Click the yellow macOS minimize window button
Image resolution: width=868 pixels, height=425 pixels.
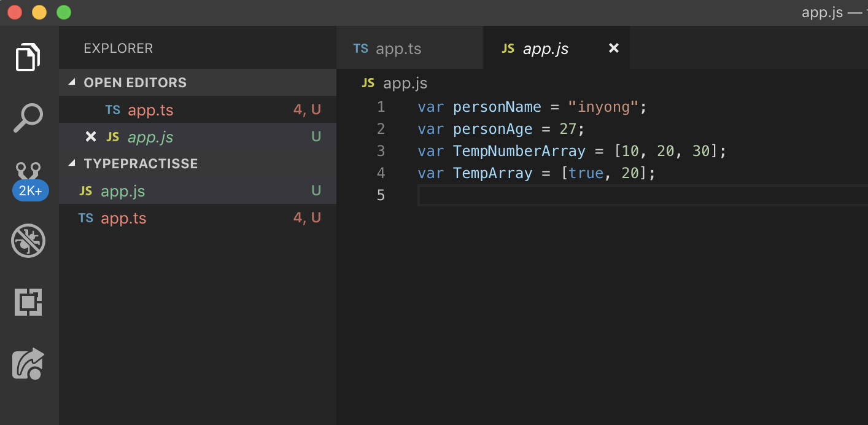pos(39,12)
